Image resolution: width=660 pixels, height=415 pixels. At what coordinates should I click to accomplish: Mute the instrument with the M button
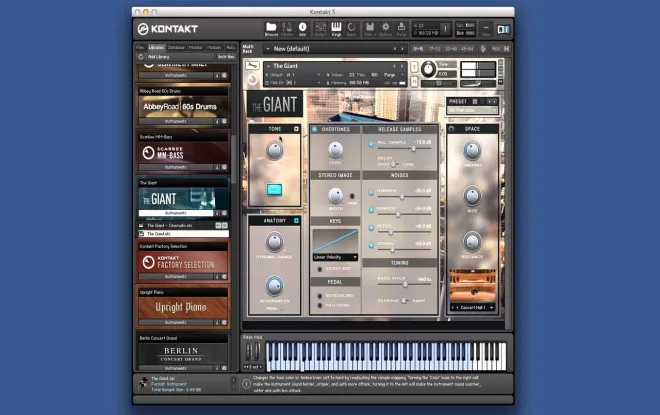414,82
